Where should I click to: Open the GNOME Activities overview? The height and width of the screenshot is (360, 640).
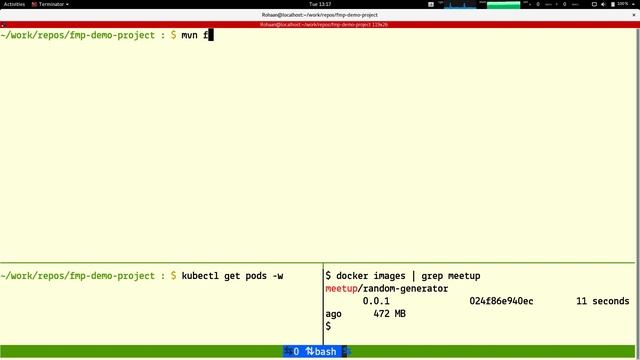pos(14,4)
